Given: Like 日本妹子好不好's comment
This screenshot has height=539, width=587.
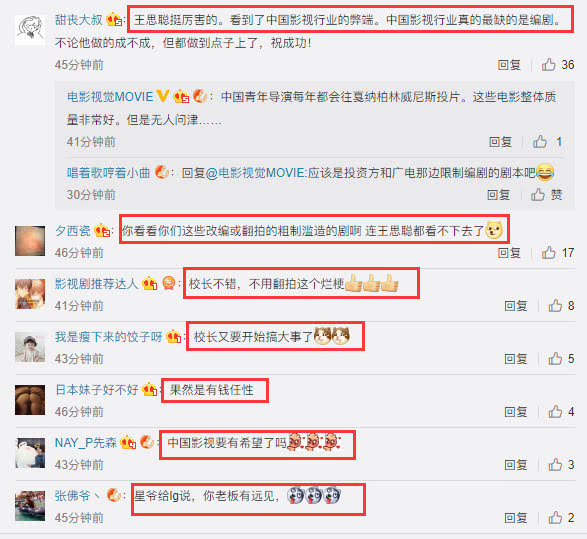Looking at the screenshot, I should tap(561, 412).
